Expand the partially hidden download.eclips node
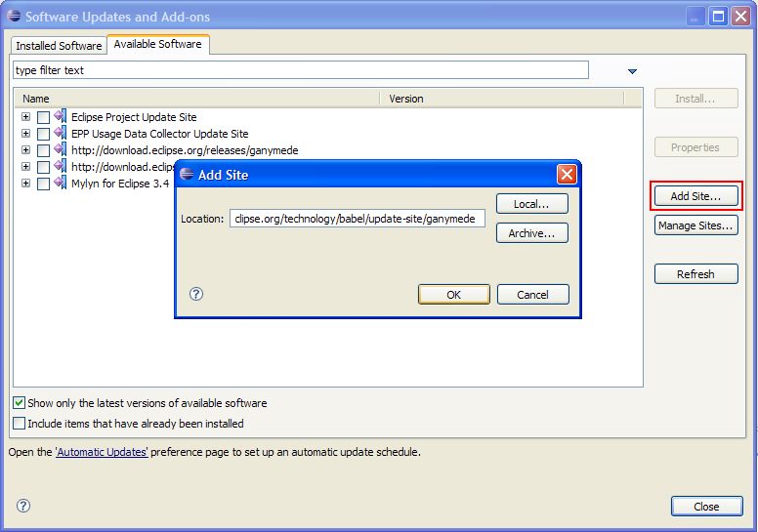This screenshot has width=758, height=532. pyautogui.click(x=25, y=167)
